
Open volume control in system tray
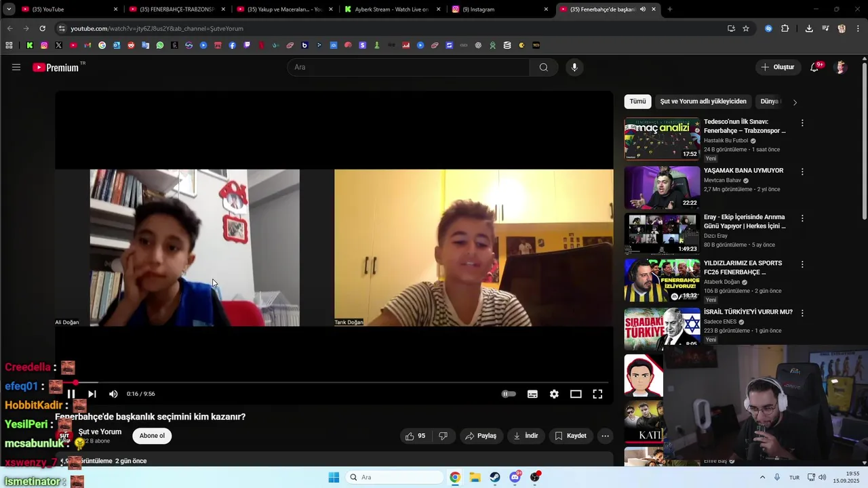coord(822,477)
